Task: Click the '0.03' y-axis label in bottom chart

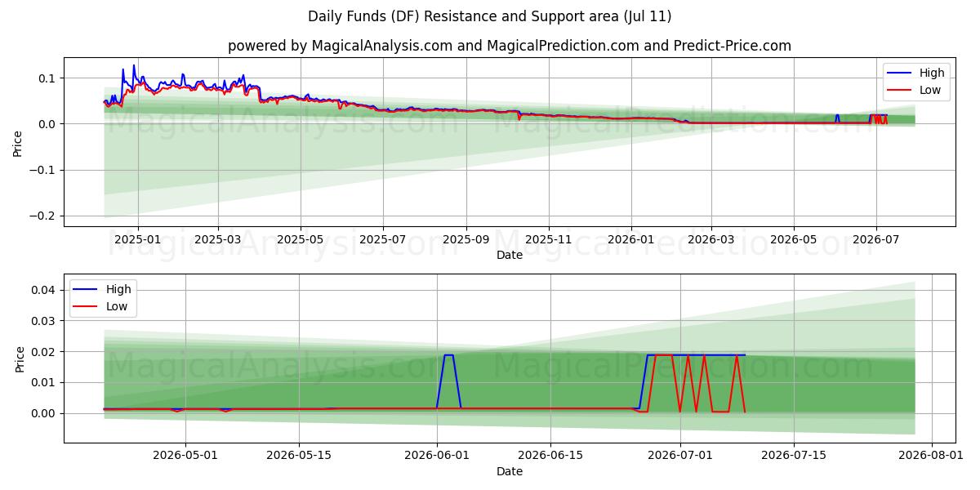Action: click(45, 321)
